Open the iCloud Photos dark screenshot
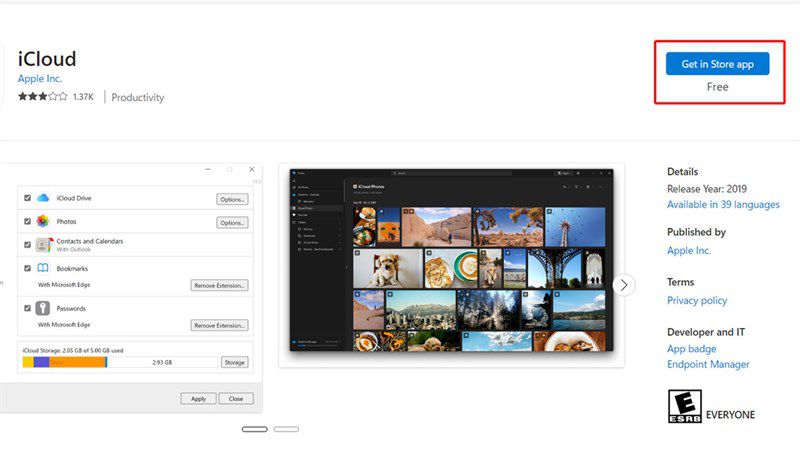The height and width of the screenshot is (450, 800). coord(452,260)
